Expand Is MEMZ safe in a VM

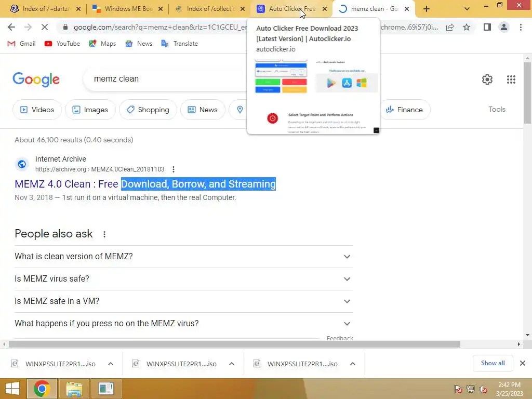tap(183, 301)
